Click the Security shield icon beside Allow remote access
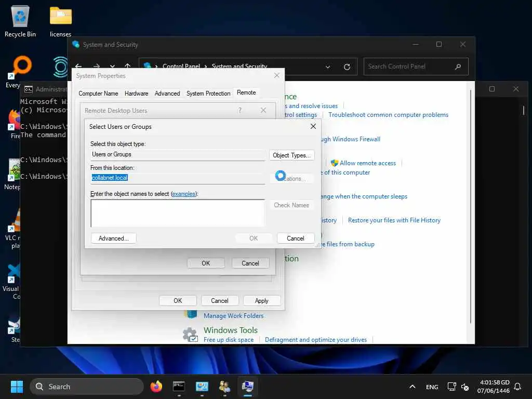 pyautogui.click(x=334, y=163)
